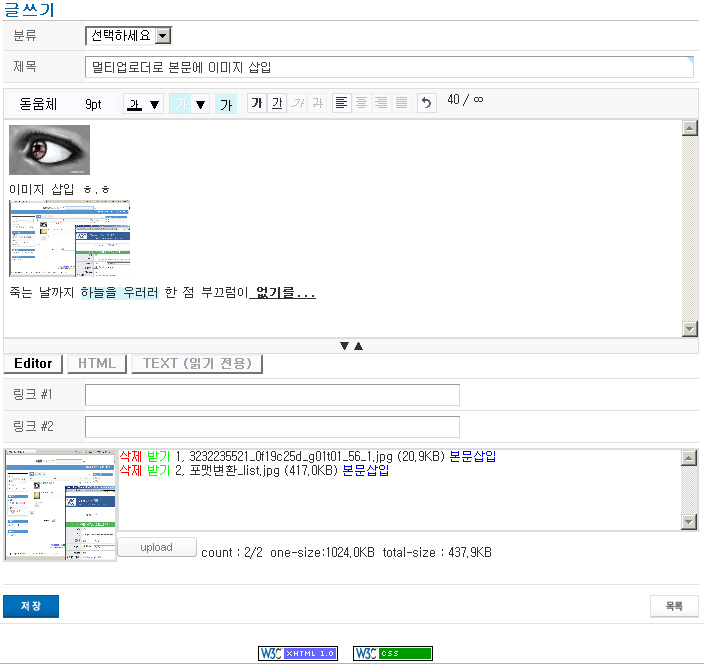Click 본문삽입 link for 포맷변환_list.jpg
Viewport: 704px width, 664px height.
click(x=366, y=470)
